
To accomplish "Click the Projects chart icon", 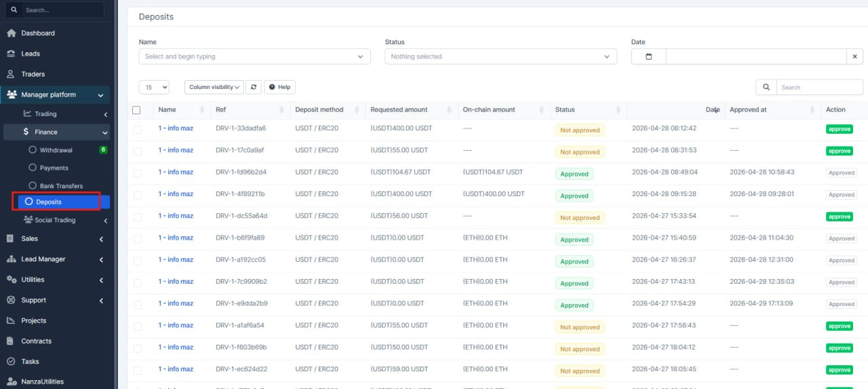I will point(11,320).
